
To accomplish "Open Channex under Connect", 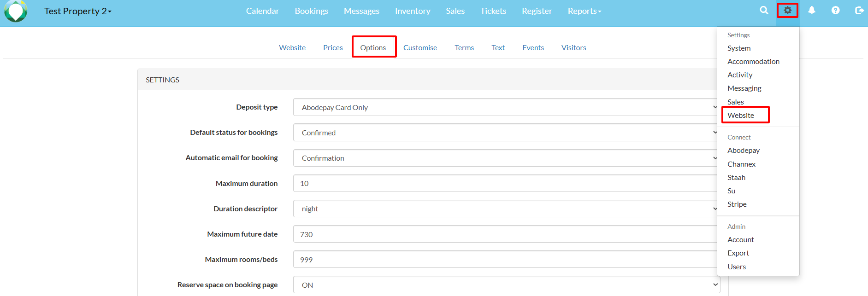I will (x=741, y=164).
